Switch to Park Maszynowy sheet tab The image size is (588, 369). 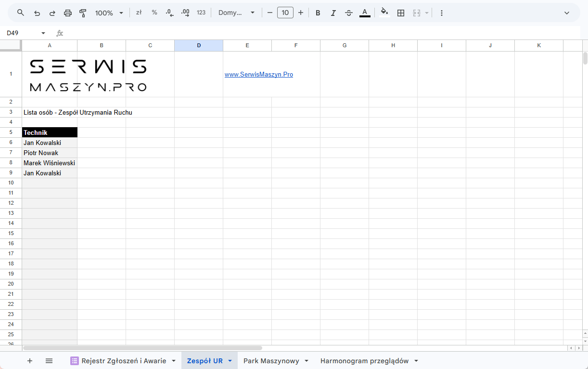click(271, 361)
